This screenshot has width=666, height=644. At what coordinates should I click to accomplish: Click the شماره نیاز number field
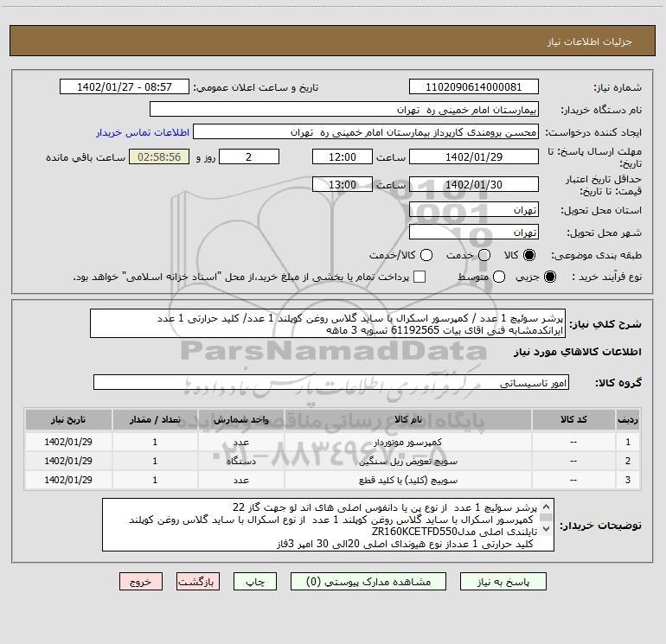(x=474, y=87)
